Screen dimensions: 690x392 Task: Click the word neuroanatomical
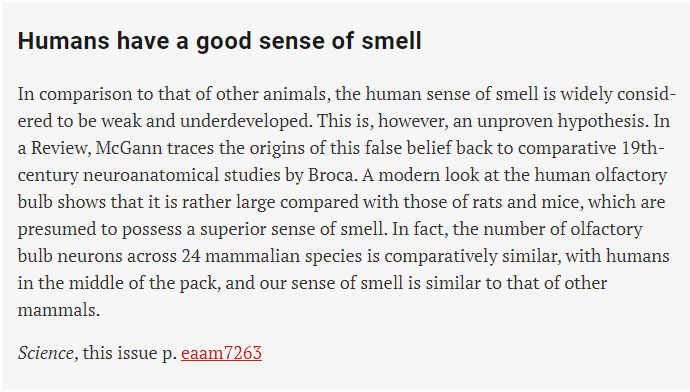(151, 175)
